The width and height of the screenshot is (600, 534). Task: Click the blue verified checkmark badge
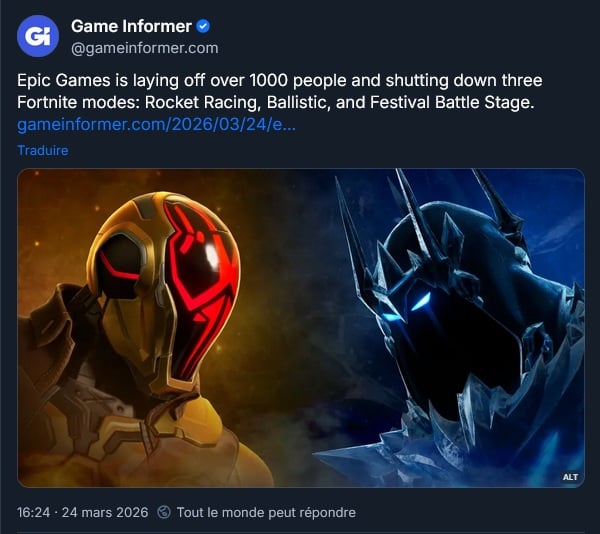(x=203, y=26)
